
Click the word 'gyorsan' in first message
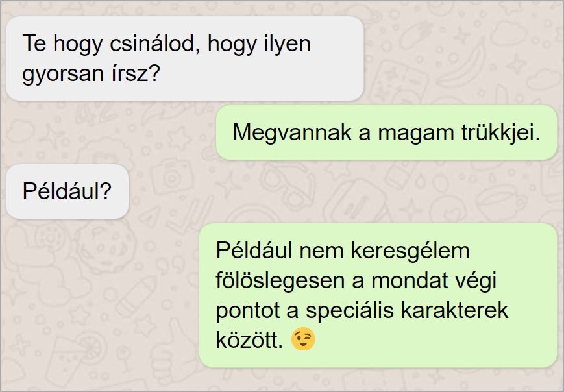coord(64,74)
